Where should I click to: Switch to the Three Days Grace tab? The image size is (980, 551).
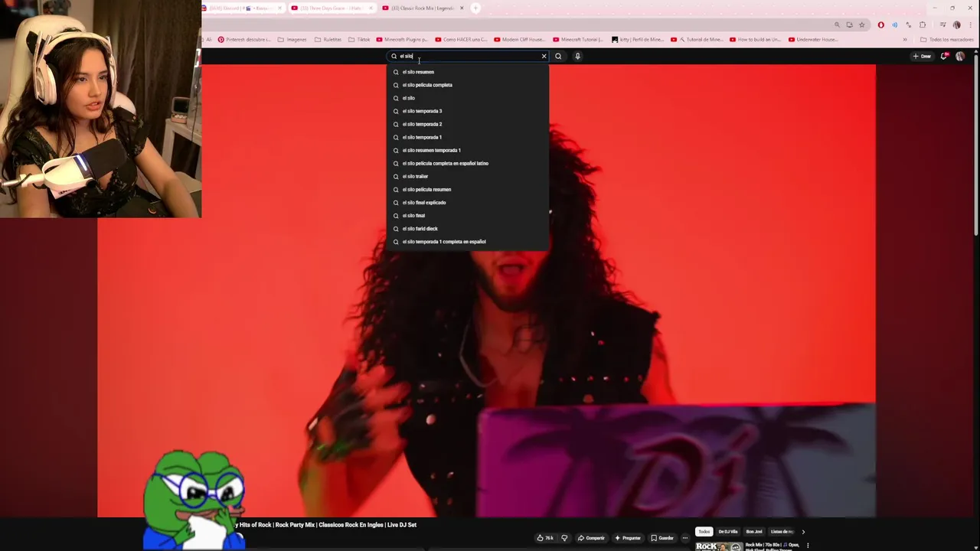click(x=333, y=8)
